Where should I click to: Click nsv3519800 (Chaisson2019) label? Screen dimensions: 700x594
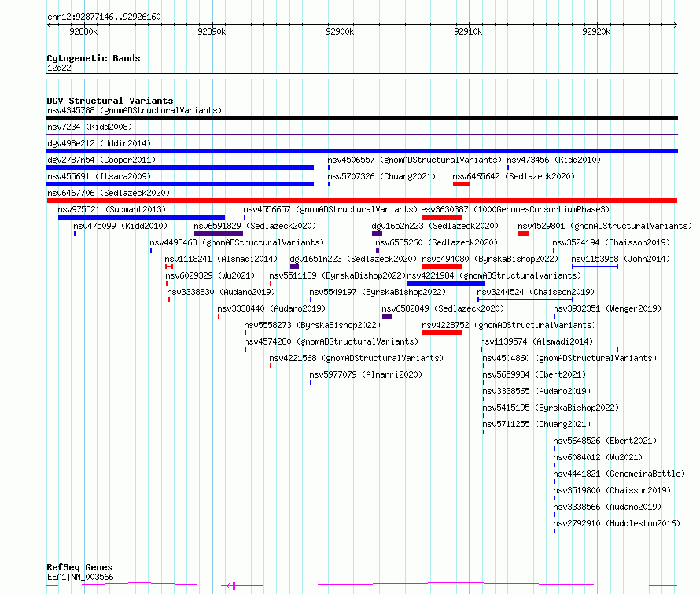point(612,490)
